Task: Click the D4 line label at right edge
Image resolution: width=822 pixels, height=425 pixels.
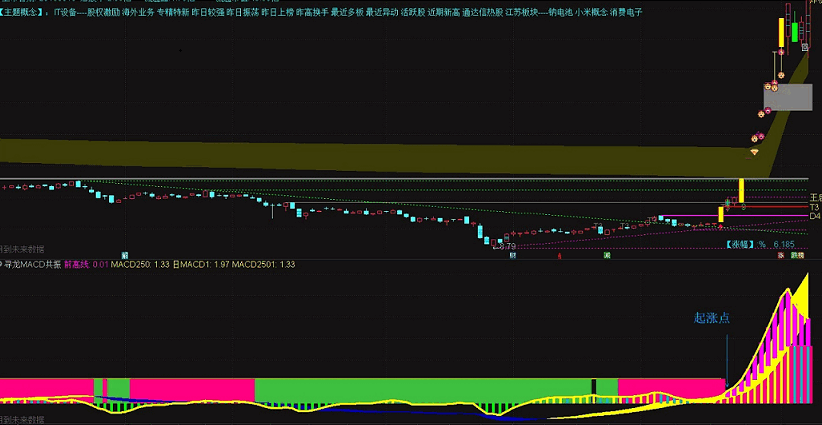Action: [815, 216]
